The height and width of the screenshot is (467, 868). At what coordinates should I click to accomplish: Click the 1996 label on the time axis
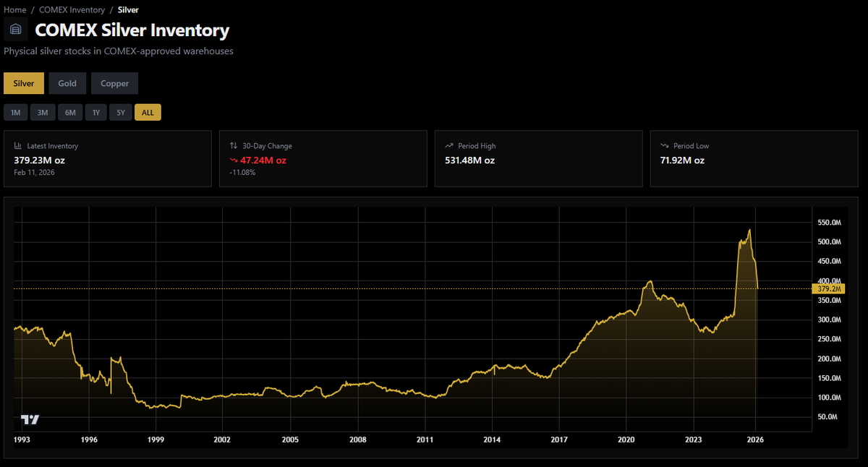click(x=89, y=440)
